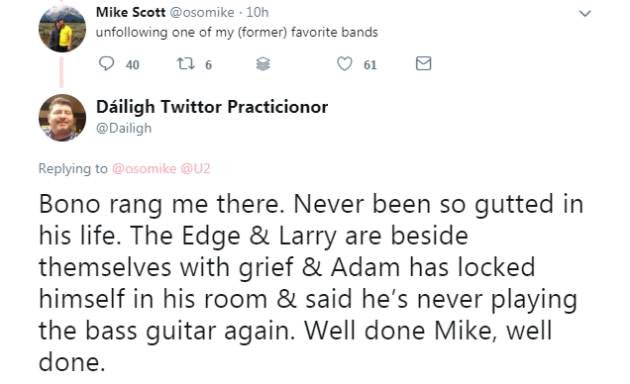View the 6 retweets count

(x=208, y=65)
